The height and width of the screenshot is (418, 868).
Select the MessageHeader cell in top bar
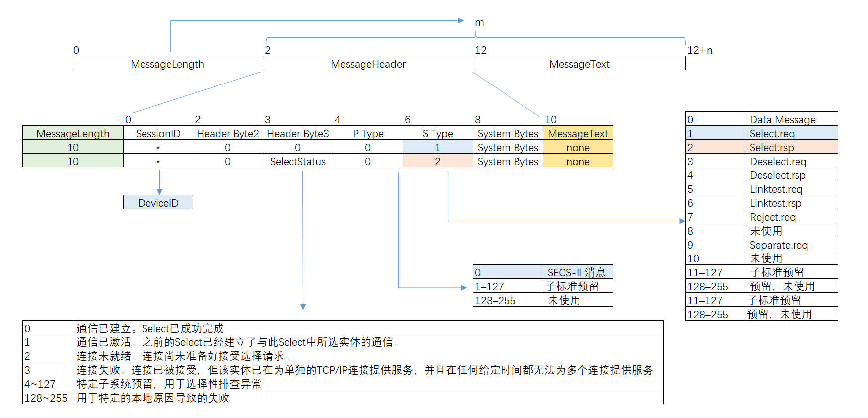(368, 64)
